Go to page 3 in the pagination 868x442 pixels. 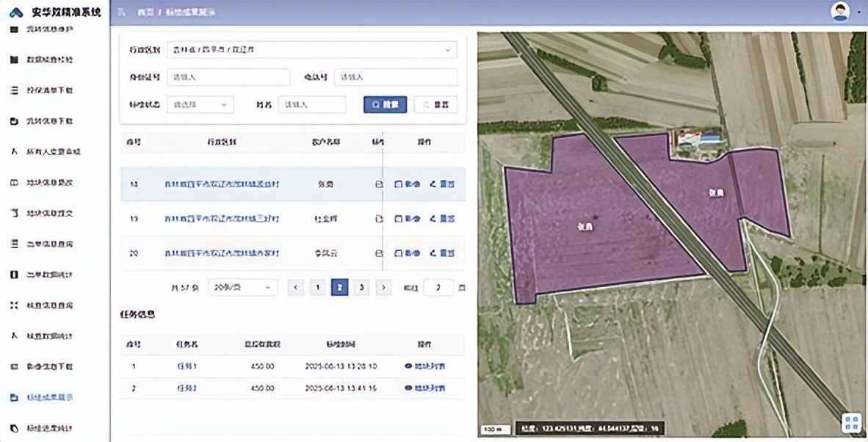point(361,288)
